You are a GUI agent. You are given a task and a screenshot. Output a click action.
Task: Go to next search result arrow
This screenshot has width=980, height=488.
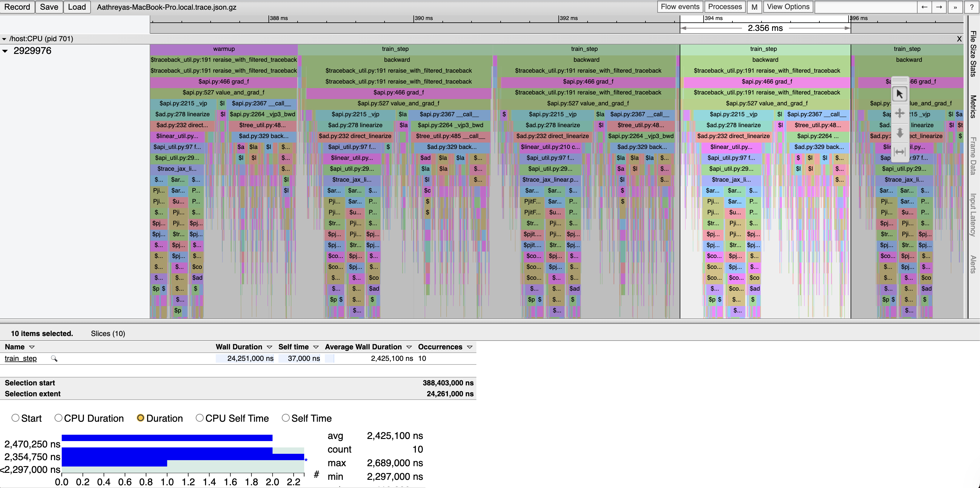click(x=939, y=7)
